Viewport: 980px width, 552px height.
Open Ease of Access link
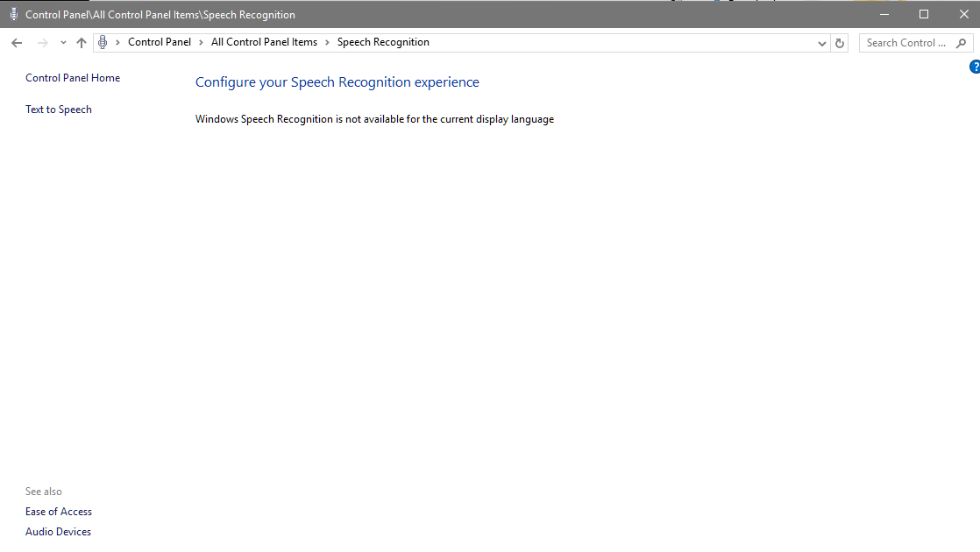point(59,512)
